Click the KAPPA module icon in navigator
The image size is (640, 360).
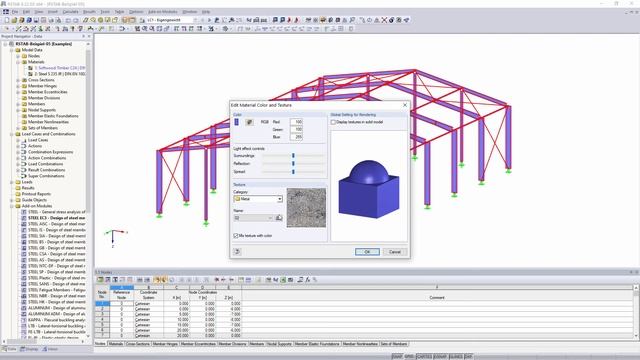click(x=24, y=320)
